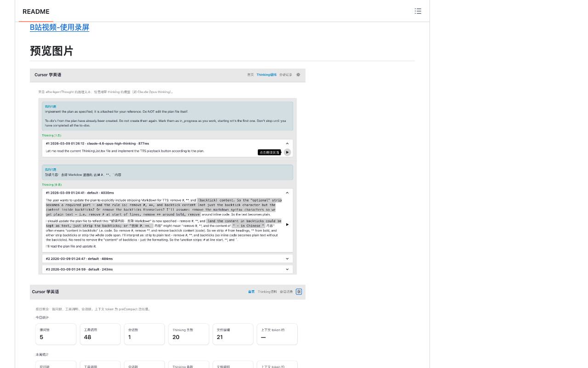Click the 预览图片 section heading
This screenshot has width=588, height=368.
click(x=51, y=51)
